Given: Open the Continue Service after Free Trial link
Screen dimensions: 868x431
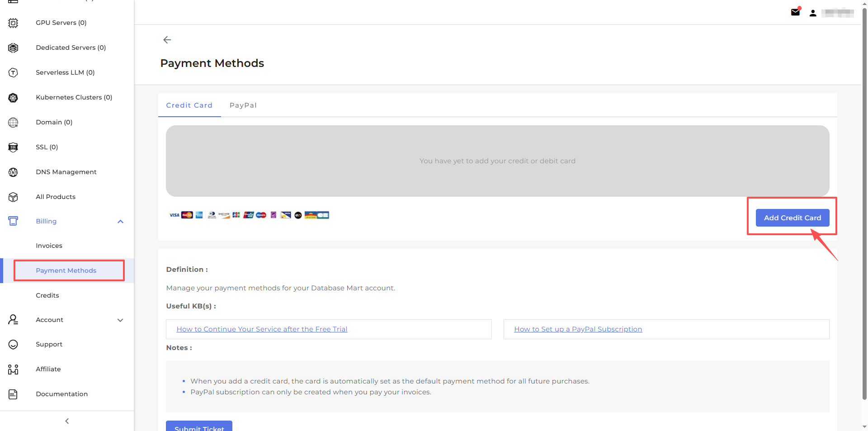Looking at the screenshot, I should click(262, 329).
